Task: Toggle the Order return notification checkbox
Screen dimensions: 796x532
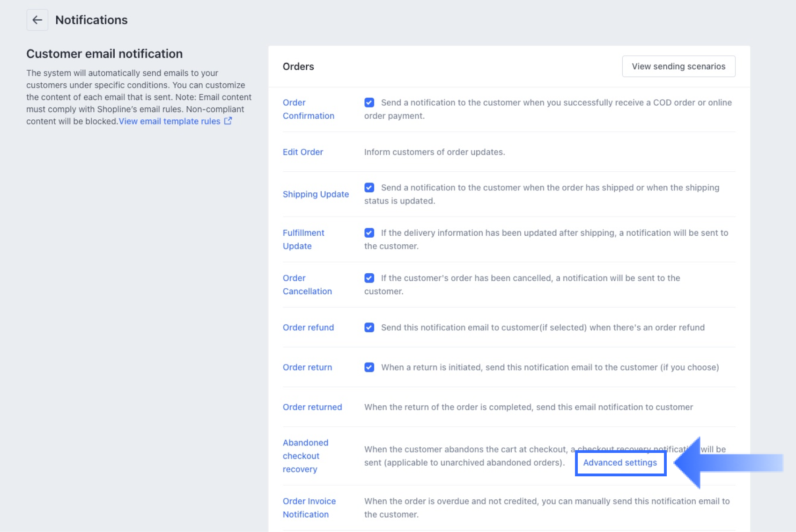Action: coord(369,367)
